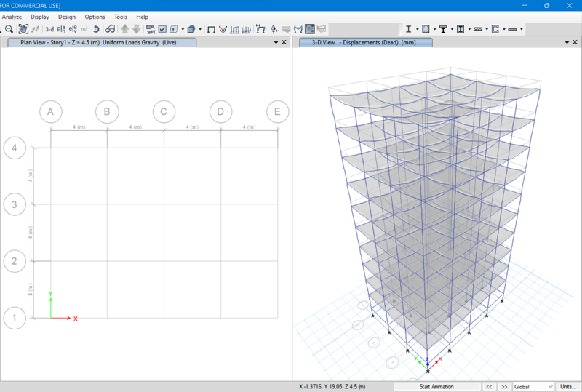
Task: Select the pan hand tool
Action: click(x=23, y=29)
